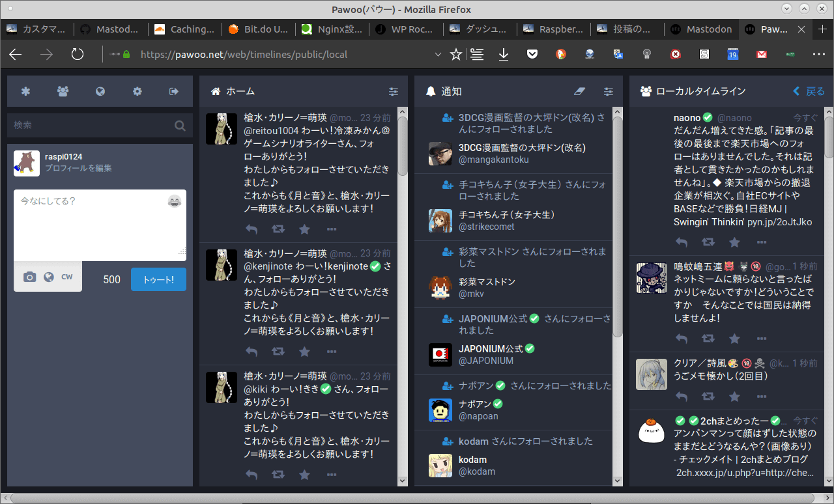834x504 pixels.
Task: Reload the page in Firefox
Action: pyautogui.click(x=78, y=55)
